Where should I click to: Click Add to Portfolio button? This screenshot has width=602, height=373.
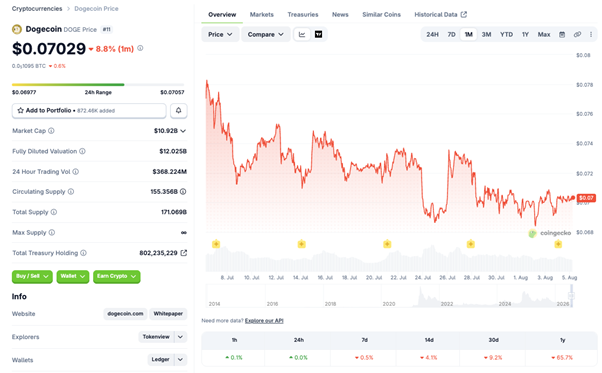[x=89, y=111]
